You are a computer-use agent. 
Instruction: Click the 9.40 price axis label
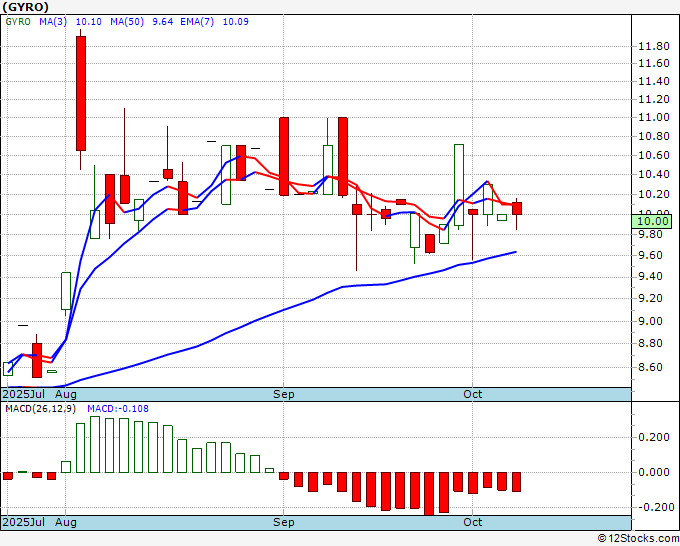click(650, 277)
